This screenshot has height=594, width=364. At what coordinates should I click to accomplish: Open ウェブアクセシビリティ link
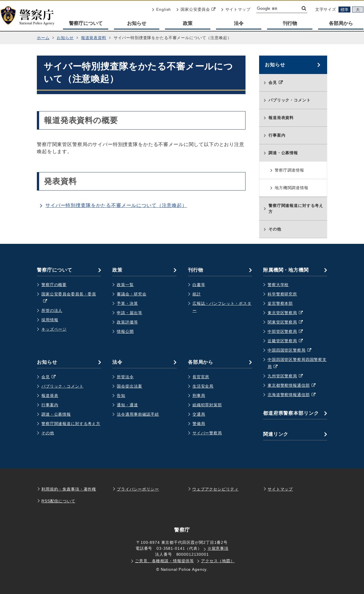(x=215, y=489)
